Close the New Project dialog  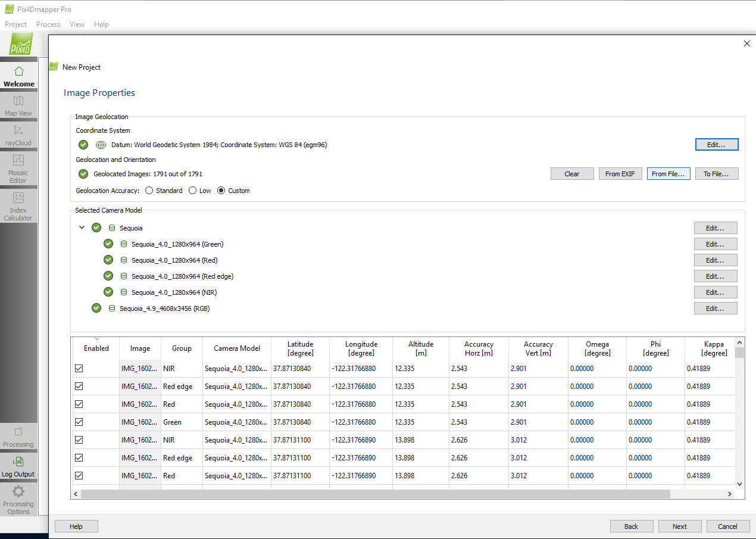click(747, 43)
